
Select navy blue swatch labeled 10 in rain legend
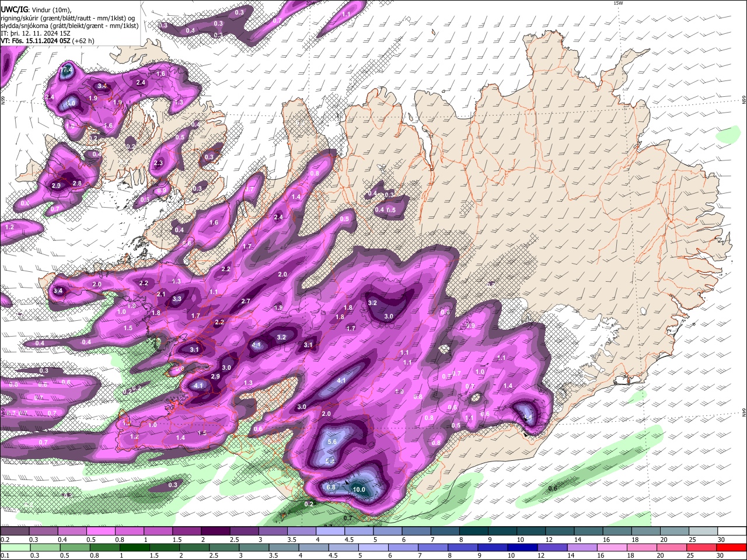[522, 547]
